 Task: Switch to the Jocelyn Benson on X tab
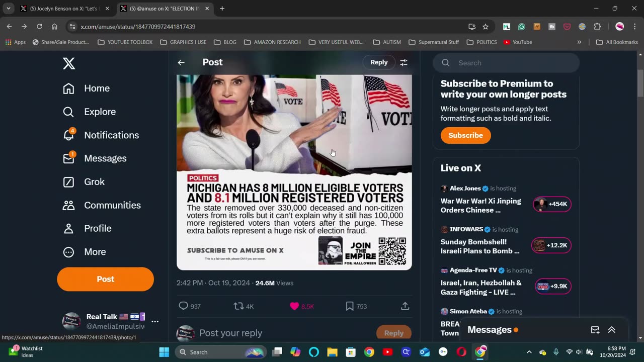[64, 9]
